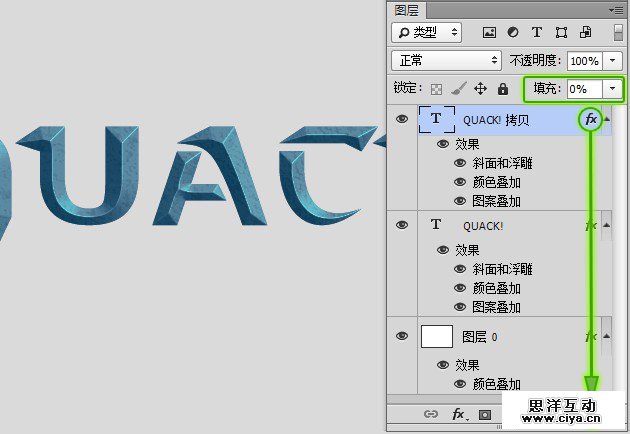
Task: Toggle 颜色叠加 eye under QUACK! 拷贝
Action: 460,182
